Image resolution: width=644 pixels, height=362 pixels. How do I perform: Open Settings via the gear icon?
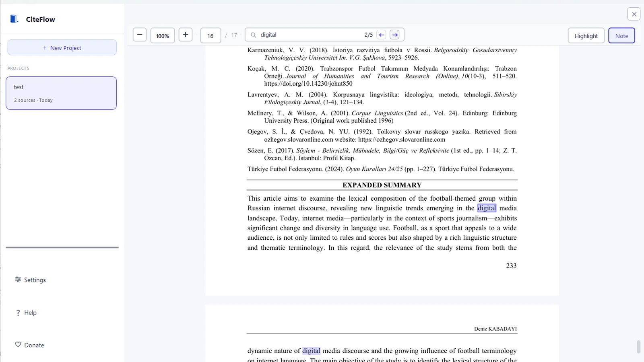pyautogui.click(x=18, y=280)
